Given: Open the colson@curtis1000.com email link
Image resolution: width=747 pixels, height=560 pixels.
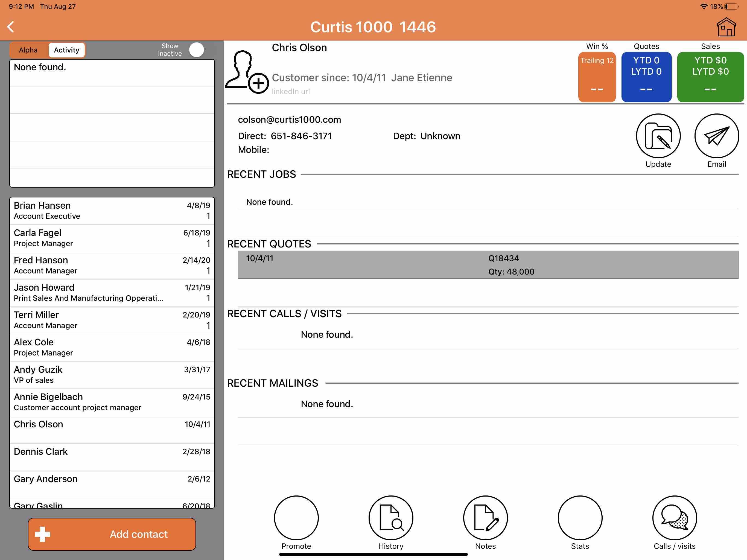Looking at the screenshot, I should [289, 119].
